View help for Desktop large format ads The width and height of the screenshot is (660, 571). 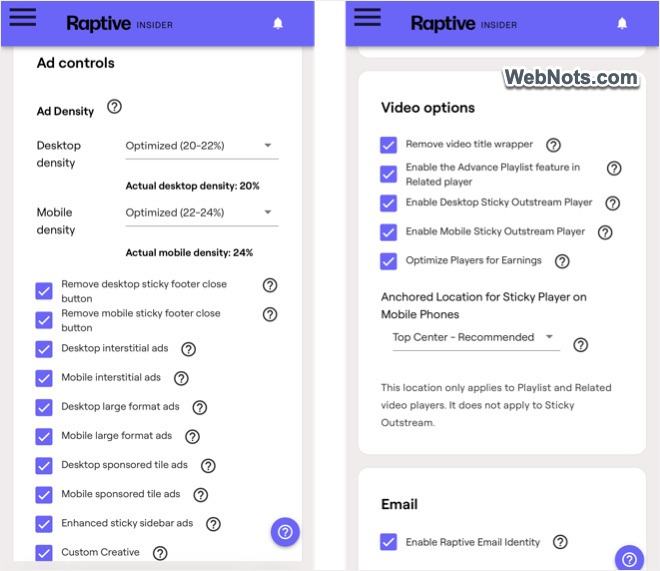point(200,407)
